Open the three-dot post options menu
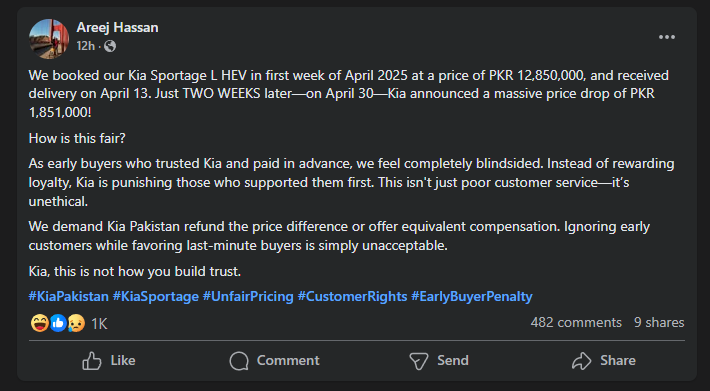 (x=667, y=37)
